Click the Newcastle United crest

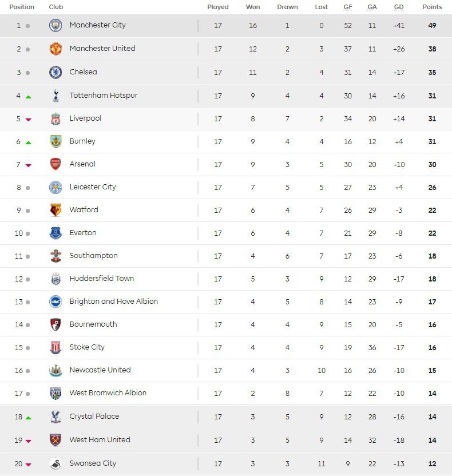click(x=55, y=370)
